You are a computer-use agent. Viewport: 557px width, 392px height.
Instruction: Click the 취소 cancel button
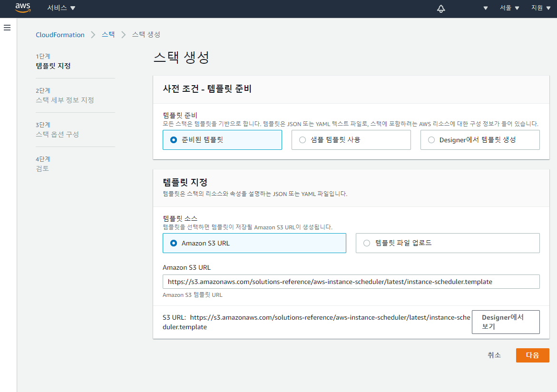pyautogui.click(x=494, y=355)
